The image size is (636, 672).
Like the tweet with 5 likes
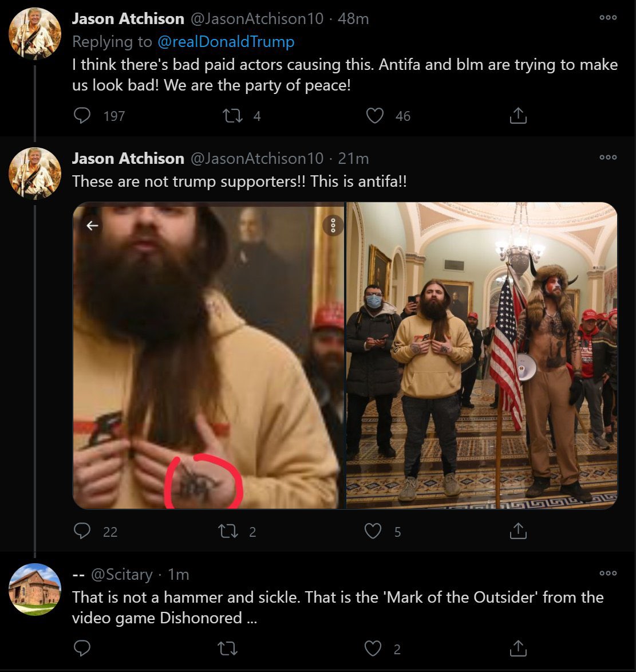pyautogui.click(x=373, y=532)
